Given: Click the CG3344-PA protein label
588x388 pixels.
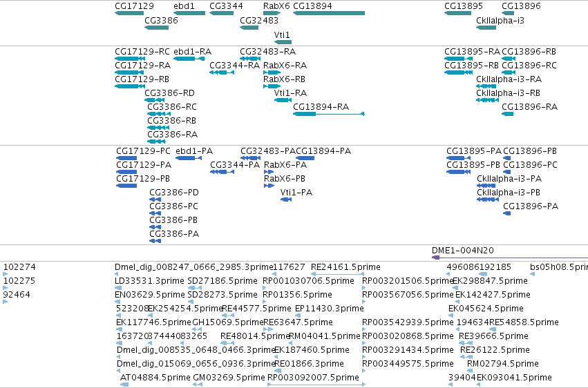Looking at the screenshot, I should point(235,165).
